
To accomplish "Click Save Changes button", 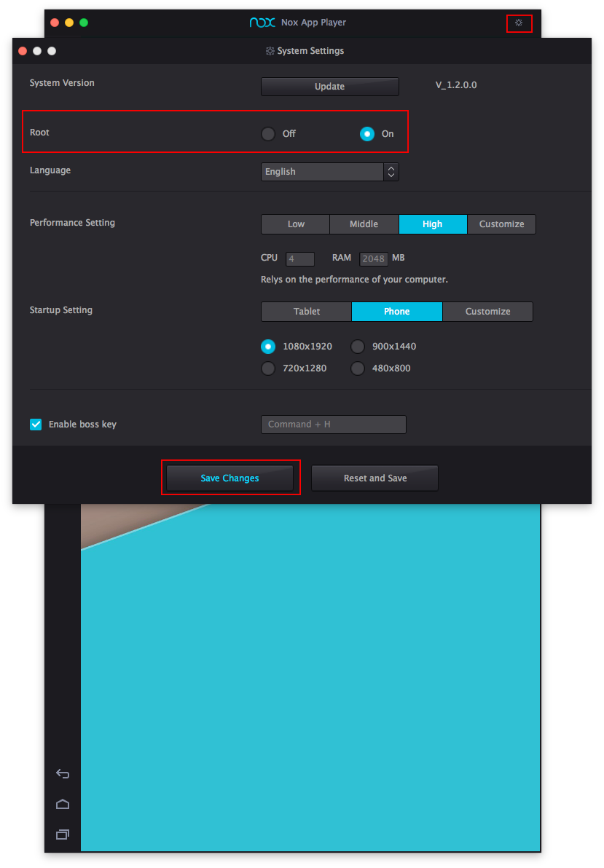I will (230, 478).
